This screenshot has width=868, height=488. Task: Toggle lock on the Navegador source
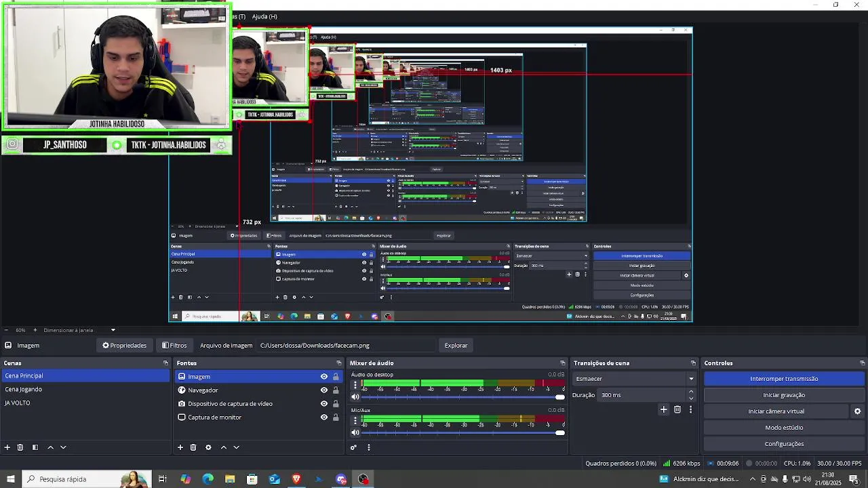(336, 390)
